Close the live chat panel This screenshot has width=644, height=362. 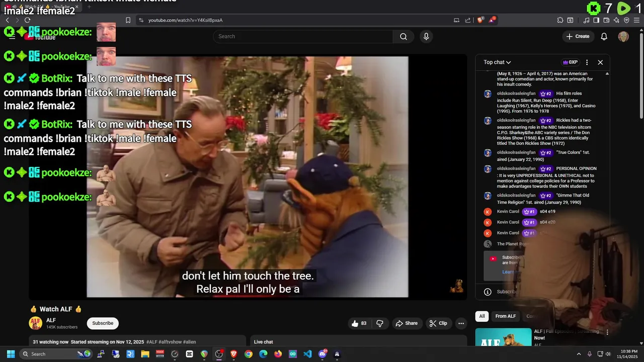[600, 62]
